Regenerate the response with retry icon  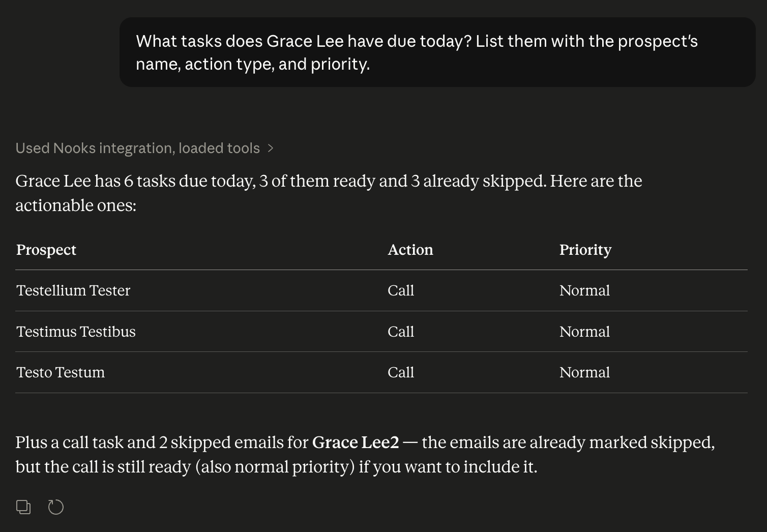tap(56, 507)
